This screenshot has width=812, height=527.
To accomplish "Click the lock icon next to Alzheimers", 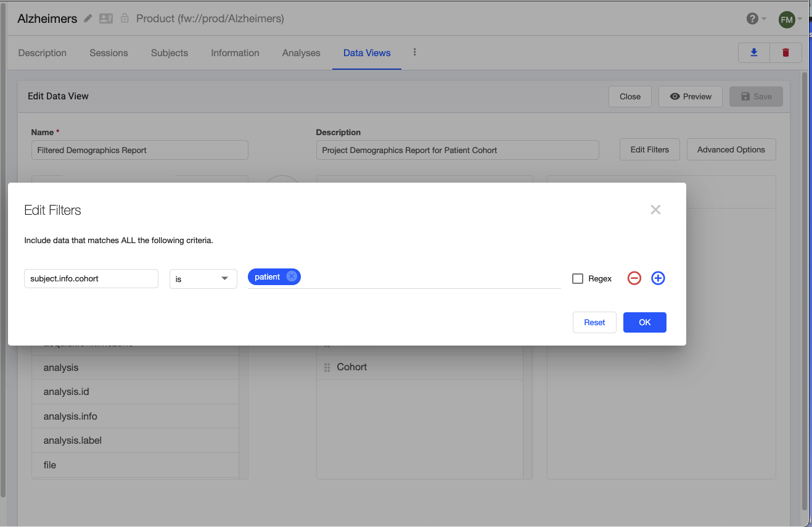I will [124, 19].
